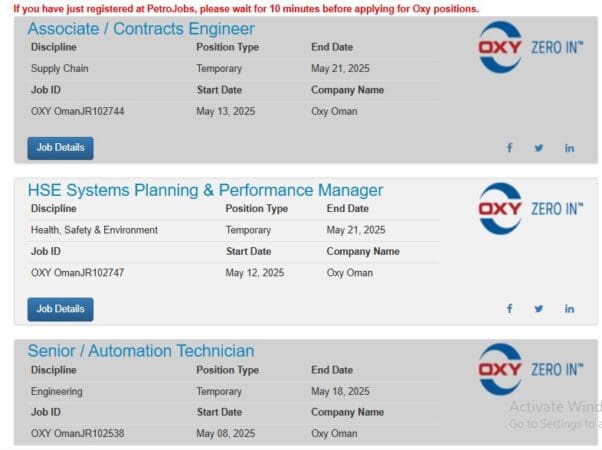Share HSE Systems Planning Manager job on Twitter
This screenshot has width=602, height=450.
(x=539, y=309)
